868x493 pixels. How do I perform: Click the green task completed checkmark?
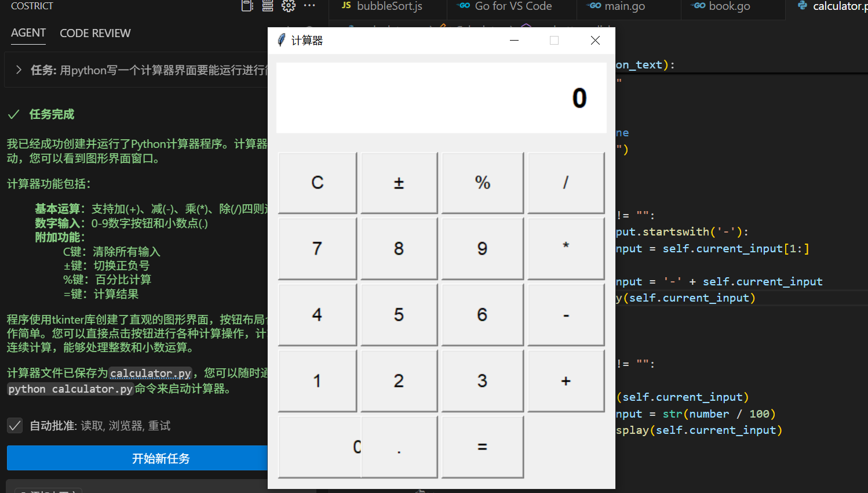point(13,114)
